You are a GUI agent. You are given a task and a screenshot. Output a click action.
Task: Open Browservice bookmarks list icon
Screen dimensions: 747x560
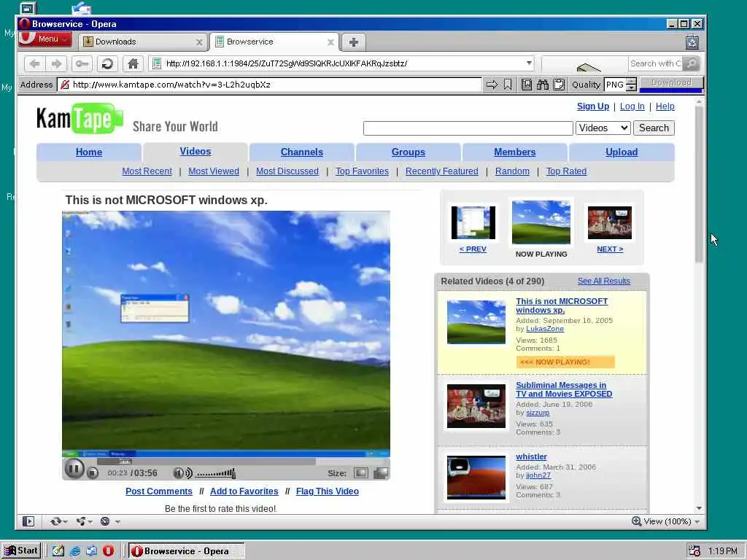tap(527, 85)
